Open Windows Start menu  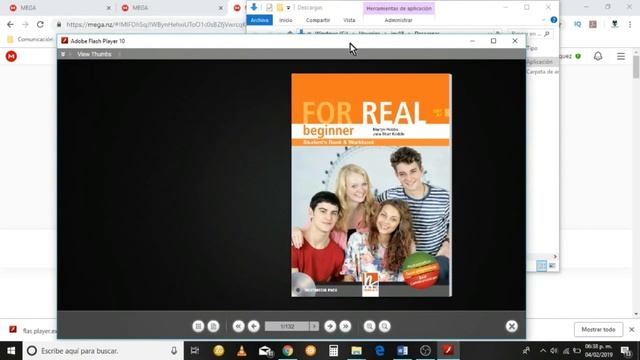11,351
